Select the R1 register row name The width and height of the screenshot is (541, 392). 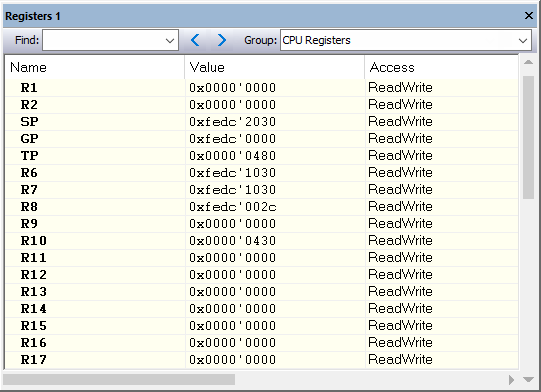tap(29, 88)
